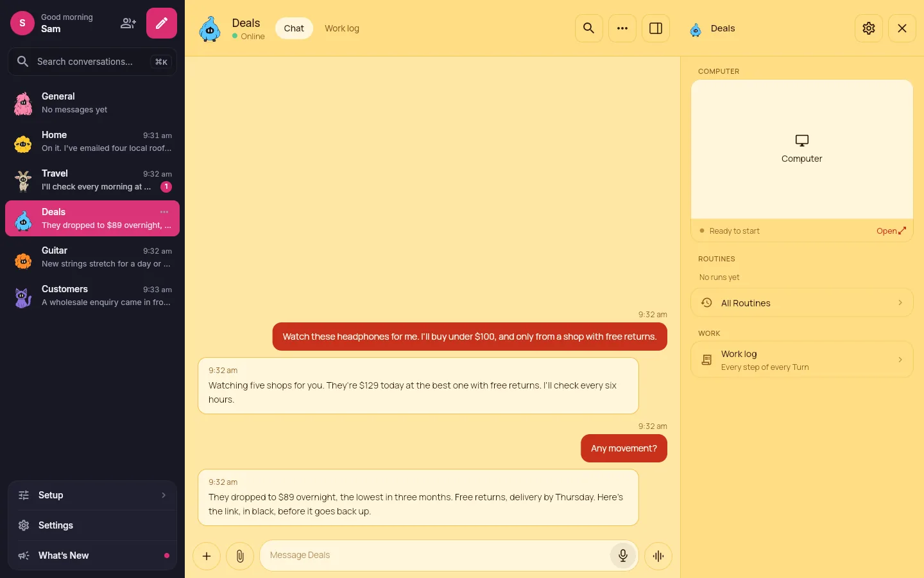Screen dimensions: 924x578
Task: Click the 'Any movement?' message bubble
Action: click(x=624, y=448)
